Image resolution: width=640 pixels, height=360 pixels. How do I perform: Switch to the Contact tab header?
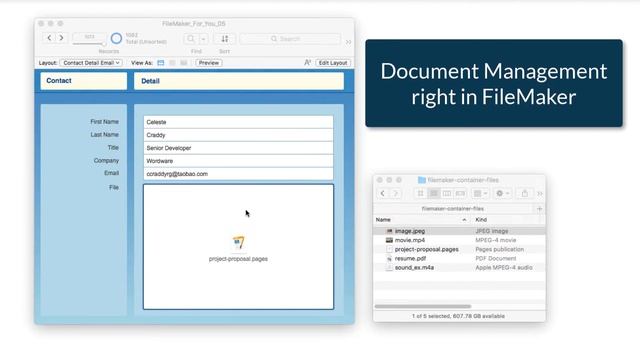pos(84,81)
